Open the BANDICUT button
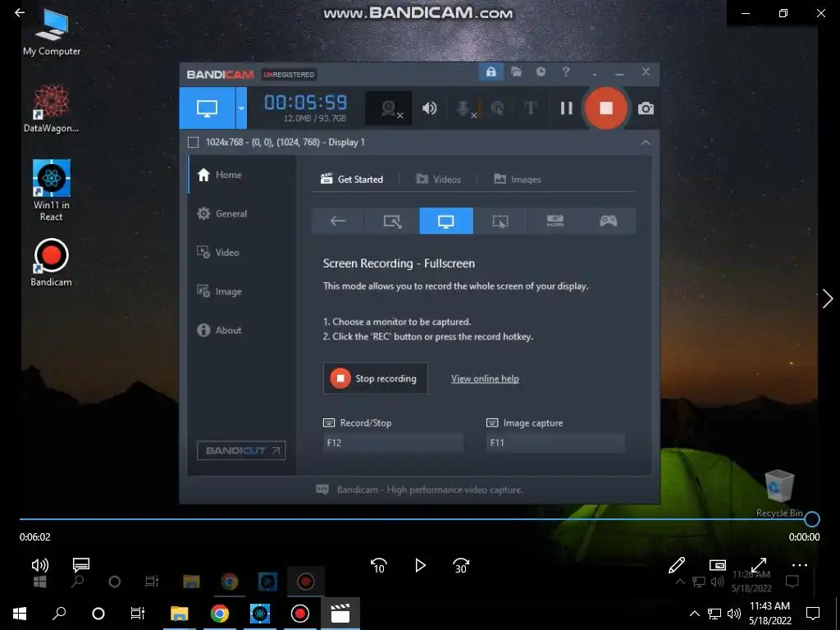The image size is (840, 630). click(241, 450)
